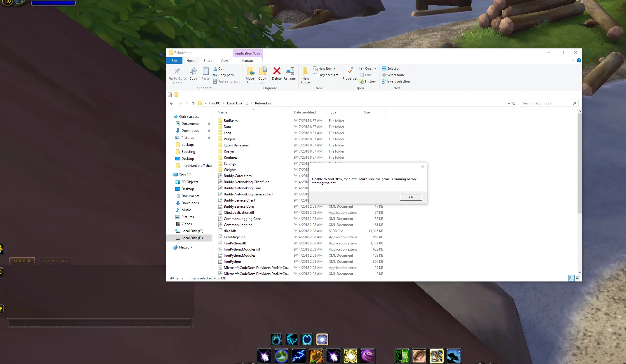Close the error dialog with X
The width and height of the screenshot is (626, 364).
click(422, 167)
